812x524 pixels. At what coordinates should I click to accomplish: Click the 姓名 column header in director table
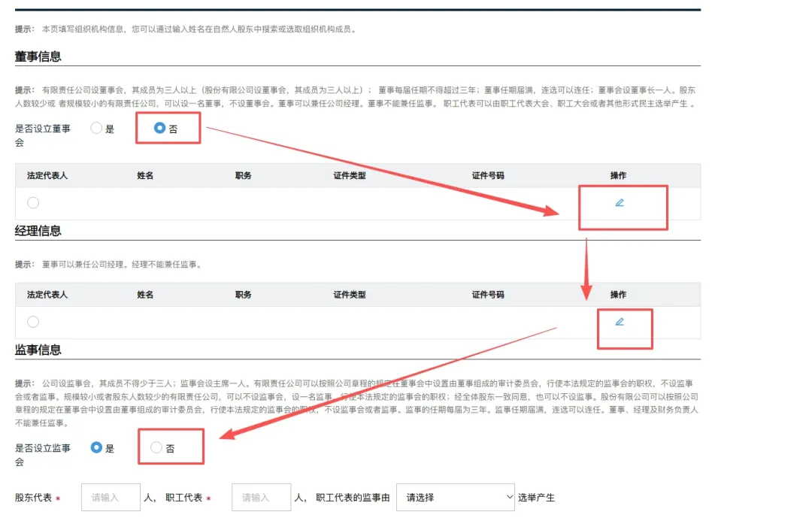(145, 175)
